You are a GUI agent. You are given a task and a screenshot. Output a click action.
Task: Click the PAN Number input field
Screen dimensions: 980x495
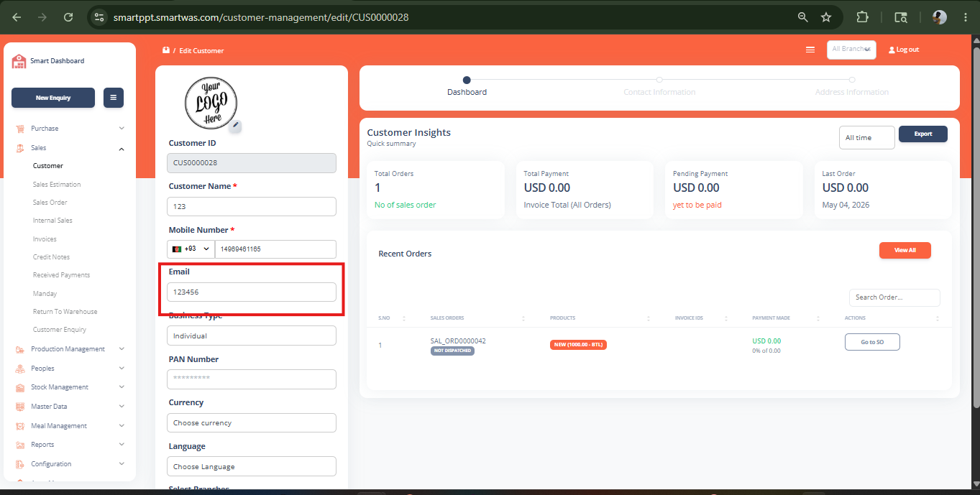coord(252,379)
